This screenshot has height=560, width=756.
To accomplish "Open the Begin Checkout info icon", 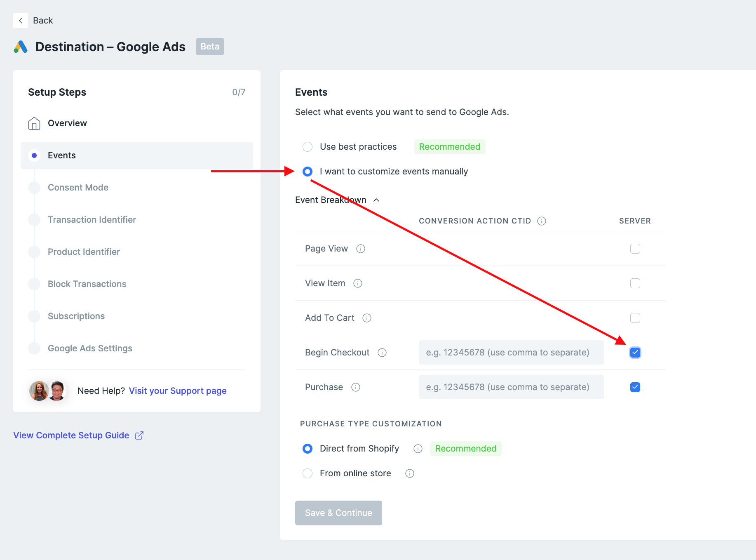I will [382, 353].
